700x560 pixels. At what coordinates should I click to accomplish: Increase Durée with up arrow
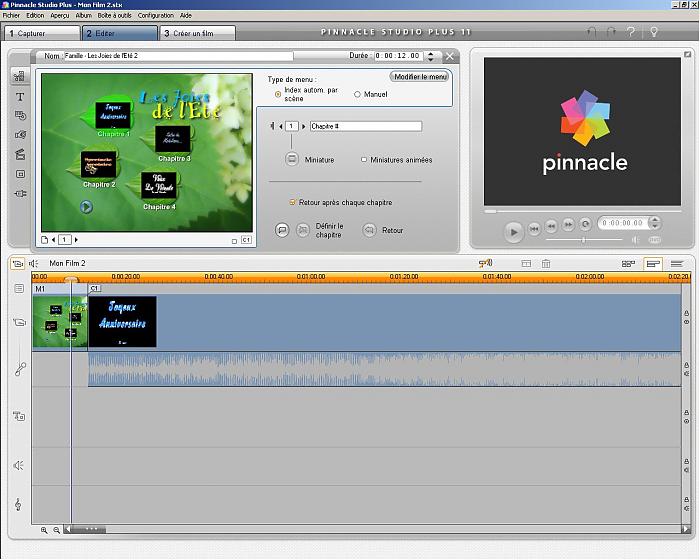coord(430,53)
